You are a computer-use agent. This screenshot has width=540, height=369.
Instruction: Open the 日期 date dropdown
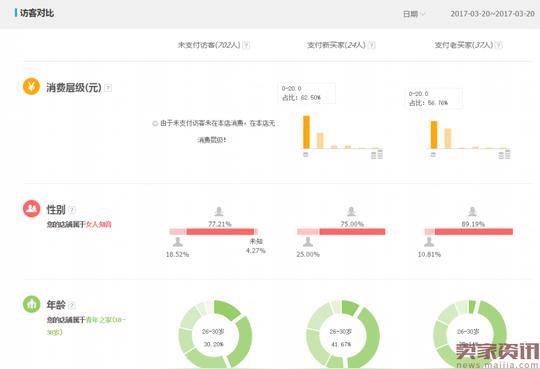click(414, 14)
